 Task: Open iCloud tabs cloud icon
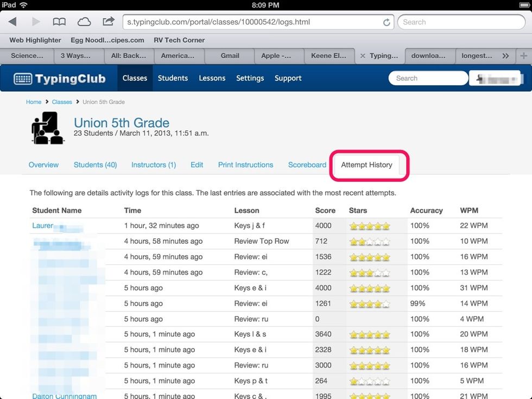[84, 22]
